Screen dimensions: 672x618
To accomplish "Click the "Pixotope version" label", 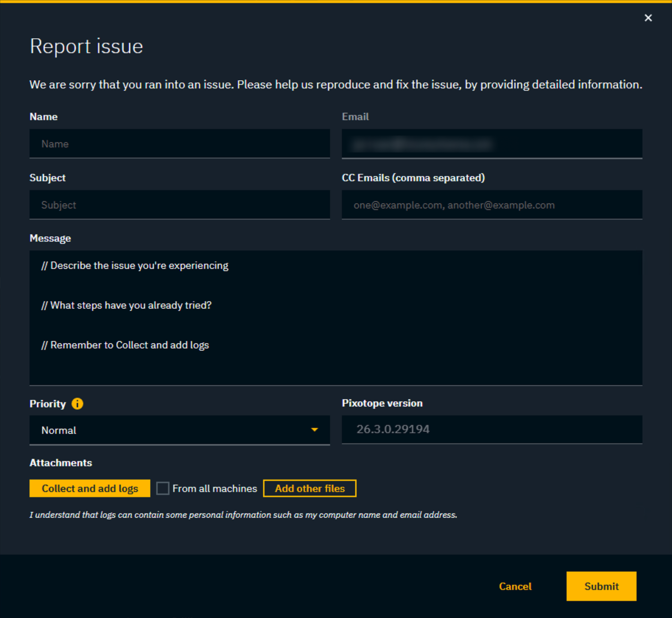I will [x=382, y=403].
